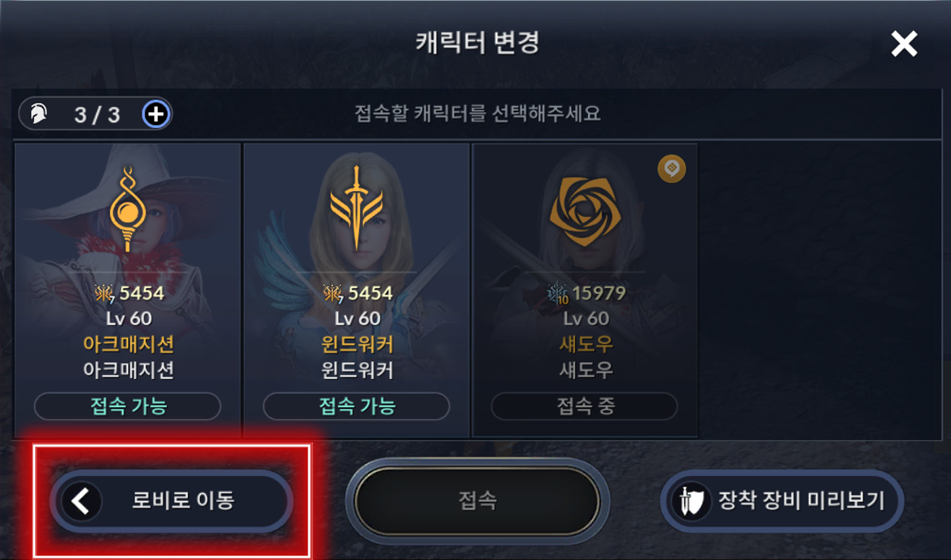The image size is (951, 560).
Task: Open 장착 장비 미리보기 equipment preview
Action: point(782,501)
